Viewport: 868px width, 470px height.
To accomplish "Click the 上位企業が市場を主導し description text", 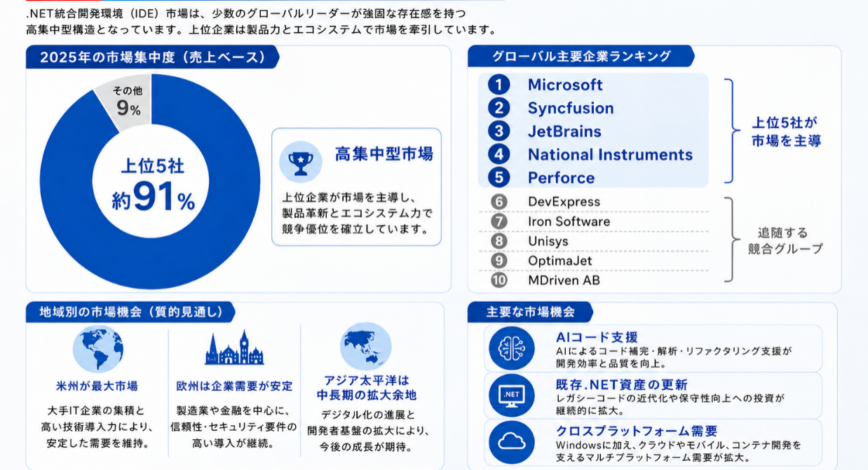I will pos(357,213).
